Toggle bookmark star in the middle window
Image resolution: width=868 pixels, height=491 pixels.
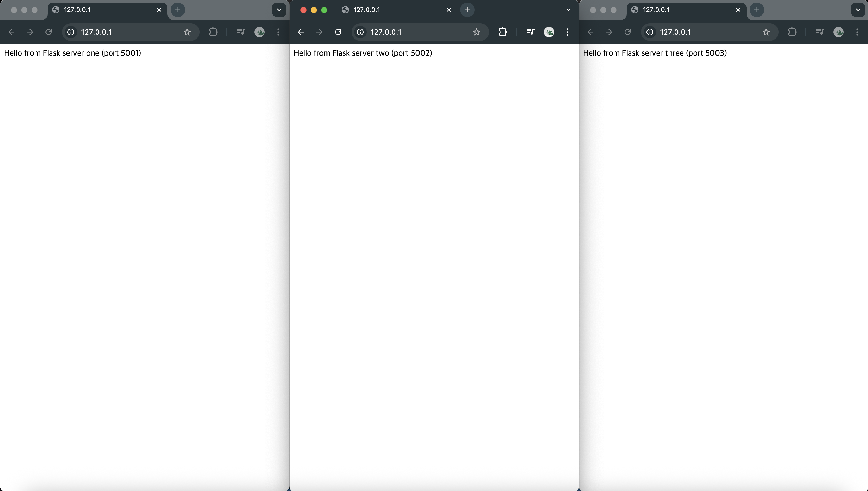click(476, 32)
